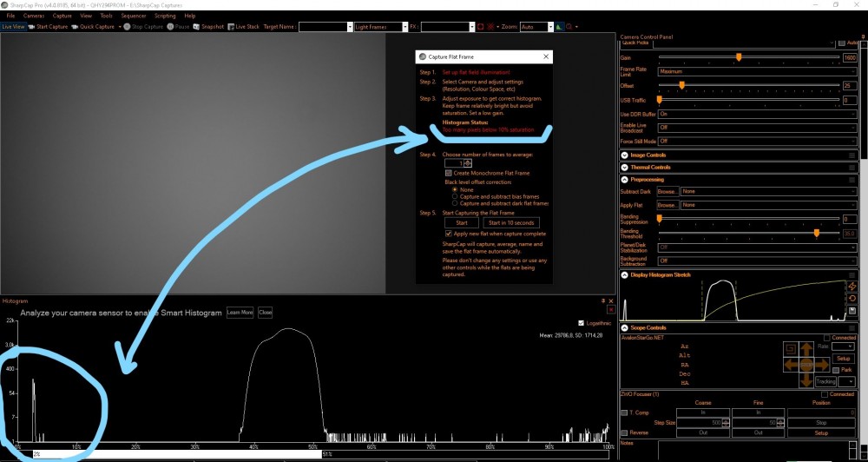The height and width of the screenshot is (462, 868).
Task: Collapse the Preprocessing section
Action: point(624,180)
